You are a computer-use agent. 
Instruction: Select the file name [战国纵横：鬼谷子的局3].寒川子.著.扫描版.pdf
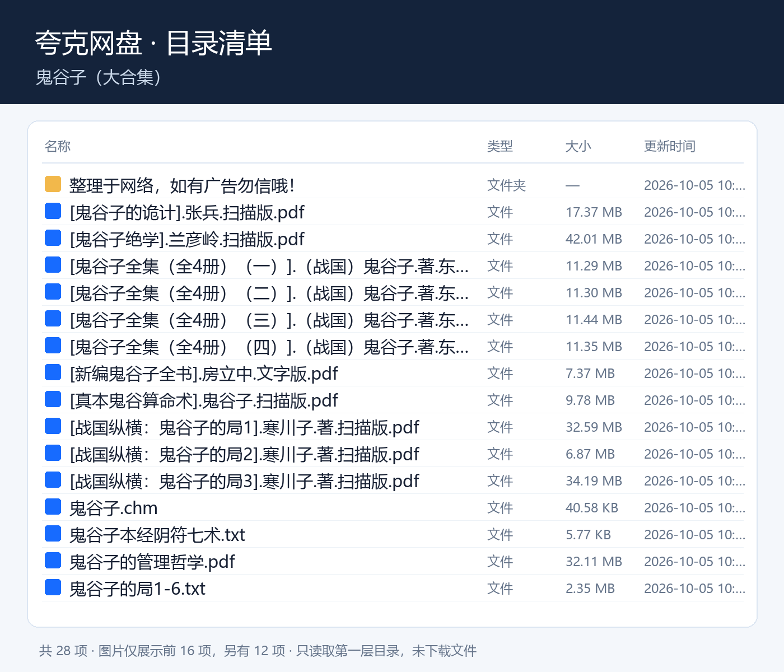click(244, 481)
